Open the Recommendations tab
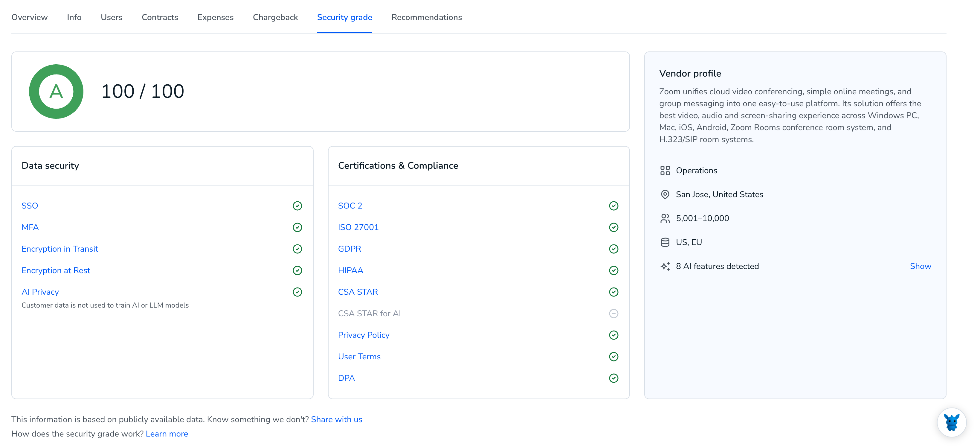This screenshot has height=447, width=980. pyautogui.click(x=426, y=17)
